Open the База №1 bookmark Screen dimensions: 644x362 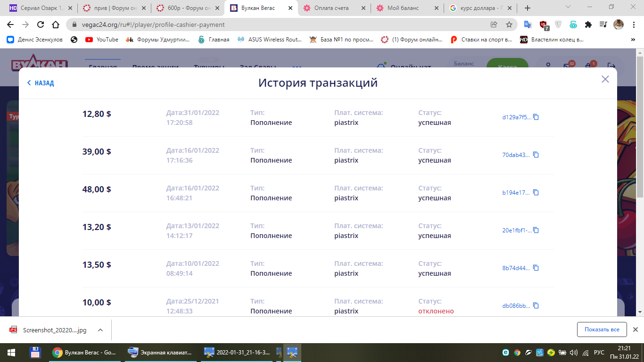click(x=342, y=40)
